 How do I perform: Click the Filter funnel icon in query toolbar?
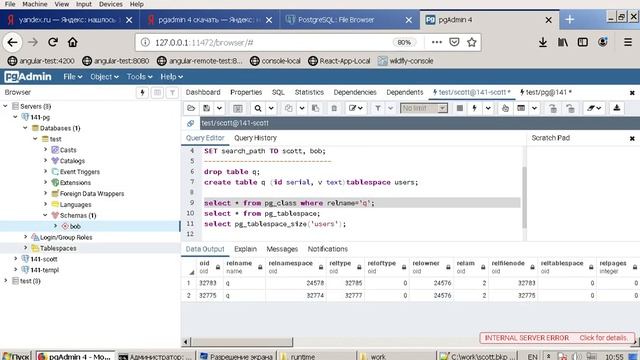tap(378, 108)
